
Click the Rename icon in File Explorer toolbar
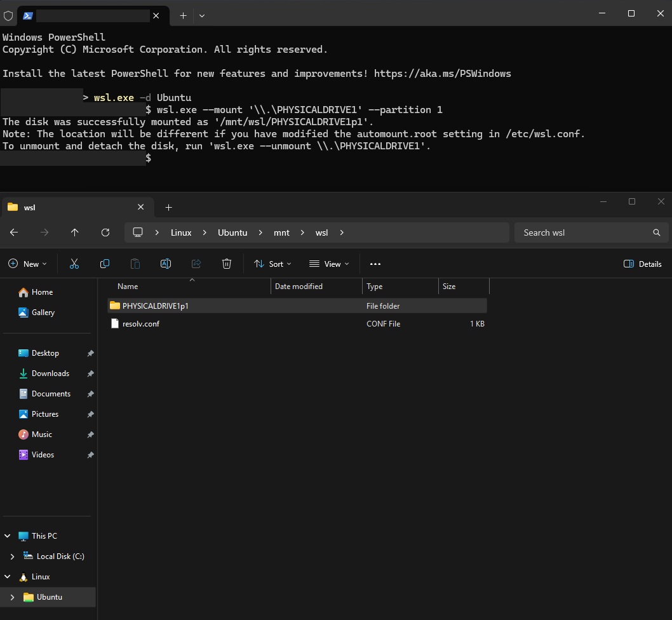(165, 264)
